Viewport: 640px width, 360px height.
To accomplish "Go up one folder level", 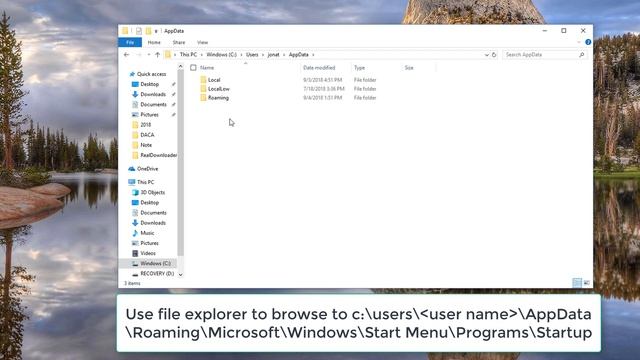I will pos(158,55).
